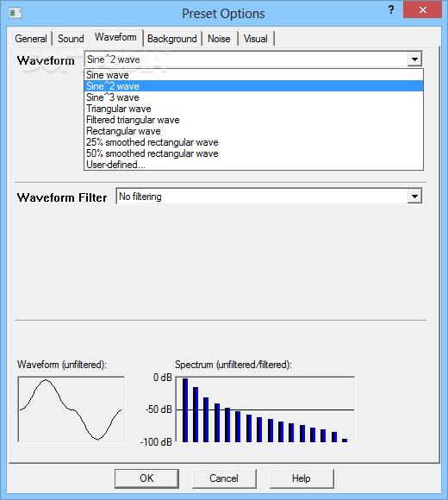The width and height of the screenshot is (448, 500).
Task: Choose 50% smoothed rectangular wave
Action: (253, 153)
